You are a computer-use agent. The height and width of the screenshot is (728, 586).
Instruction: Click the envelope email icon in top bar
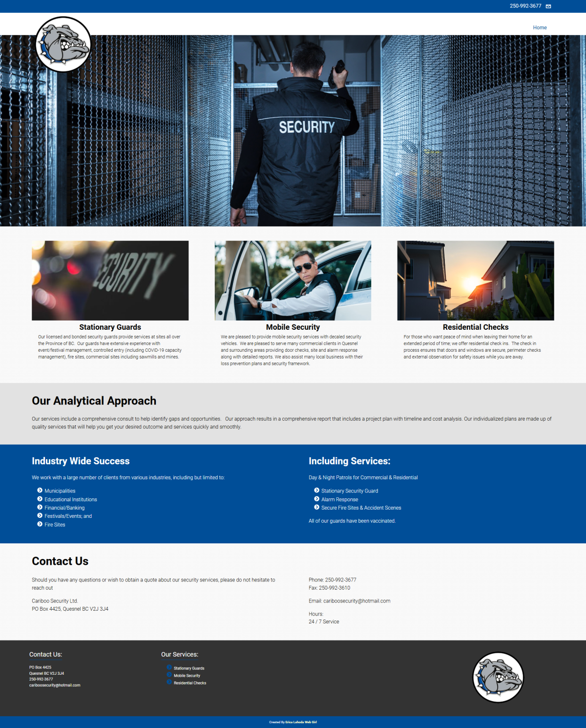pyautogui.click(x=548, y=6)
